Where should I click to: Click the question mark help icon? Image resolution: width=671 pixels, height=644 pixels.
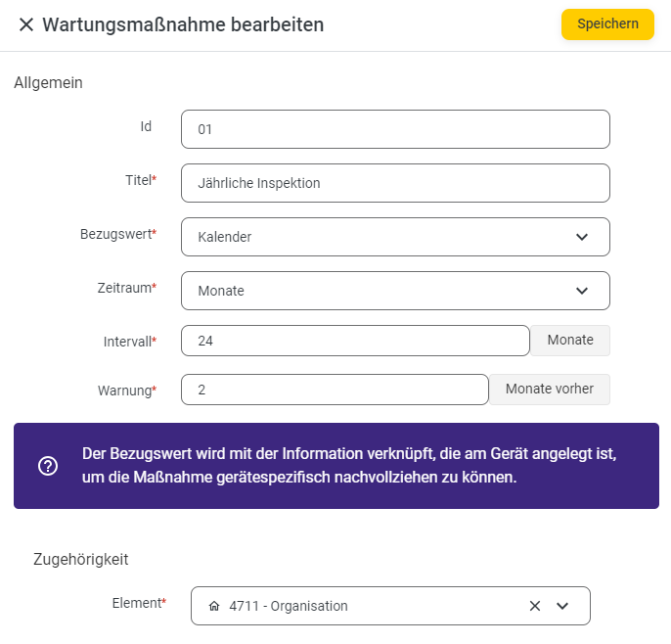(x=48, y=466)
